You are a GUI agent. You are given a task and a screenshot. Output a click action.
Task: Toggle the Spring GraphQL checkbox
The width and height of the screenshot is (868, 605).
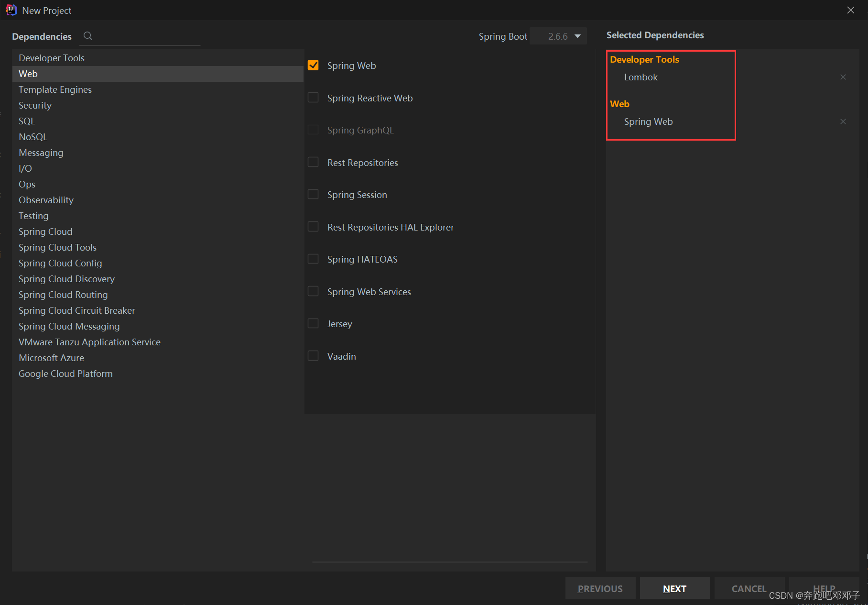(x=313, y=130)
